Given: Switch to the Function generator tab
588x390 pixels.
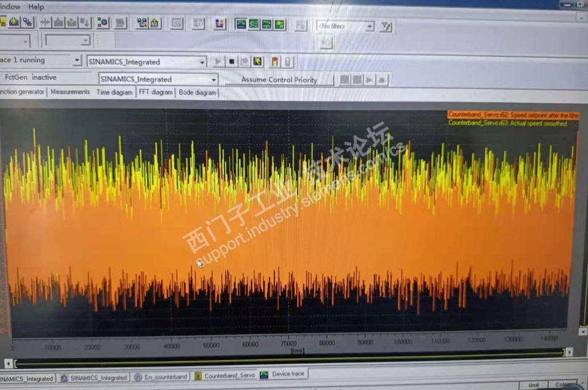Looking at the screenshot, I should click(x=22, y=92).
